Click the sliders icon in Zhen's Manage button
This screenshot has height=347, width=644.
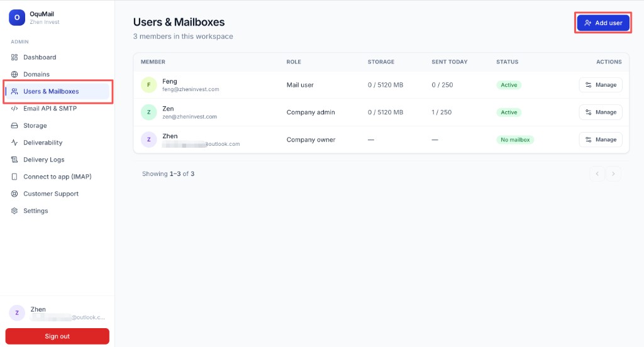pyautogui.click(x=589, y=140)
